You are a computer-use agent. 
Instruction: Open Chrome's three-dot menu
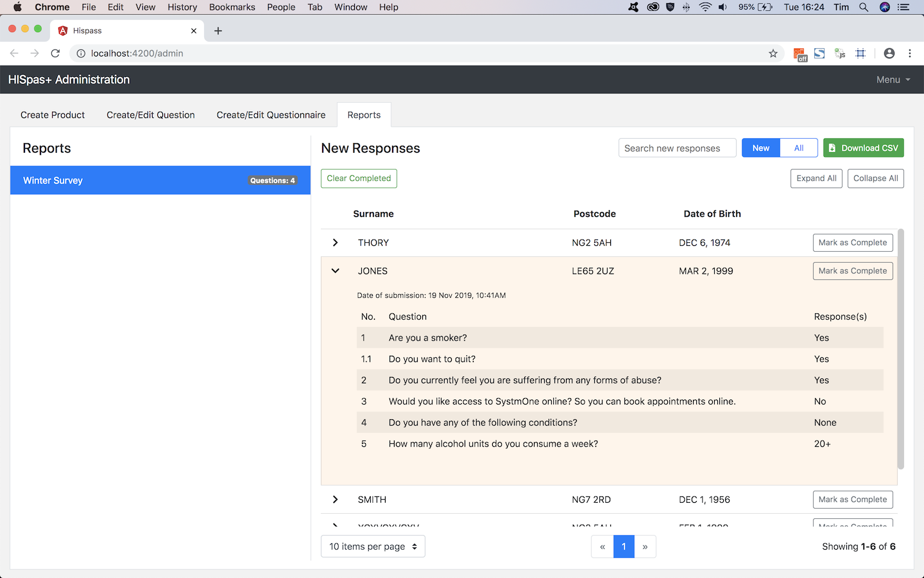click(910, 53)
